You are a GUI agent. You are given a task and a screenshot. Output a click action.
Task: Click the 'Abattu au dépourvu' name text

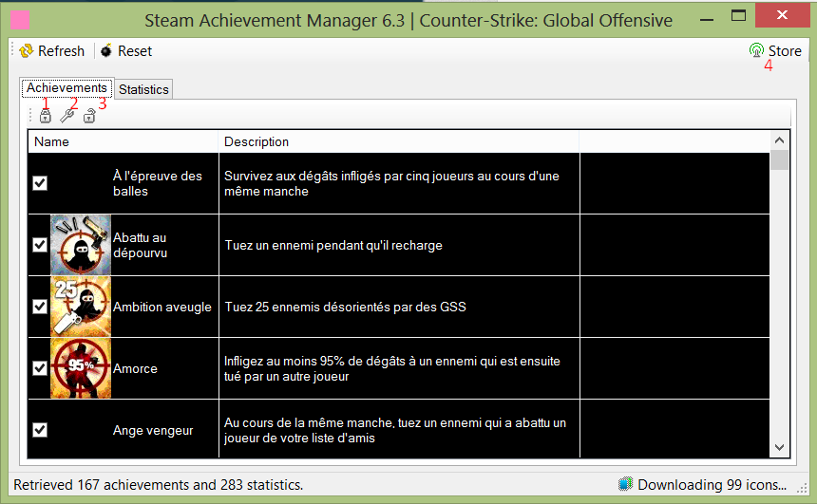coord(141,245)
